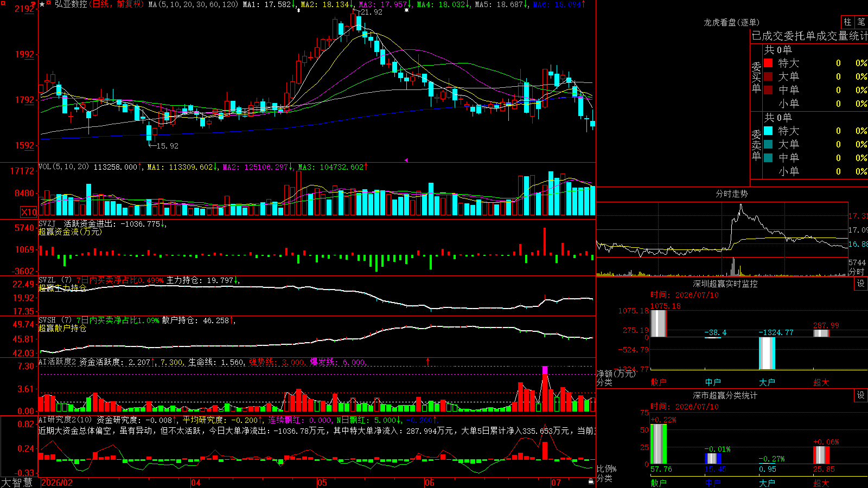The image size is (868, 488).
Task: Click the magenta arrow marker below the candlestick chart
Action: [406, 160]
